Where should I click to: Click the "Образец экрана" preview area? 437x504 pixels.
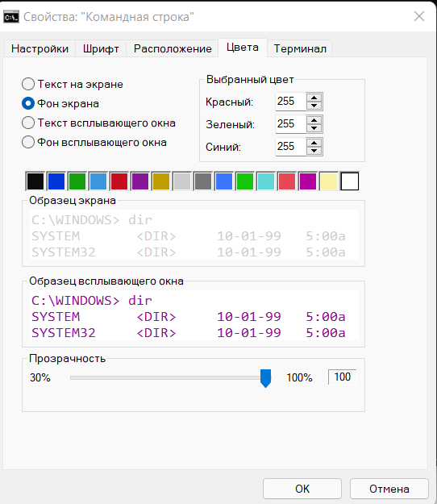[x=194, y=235]
